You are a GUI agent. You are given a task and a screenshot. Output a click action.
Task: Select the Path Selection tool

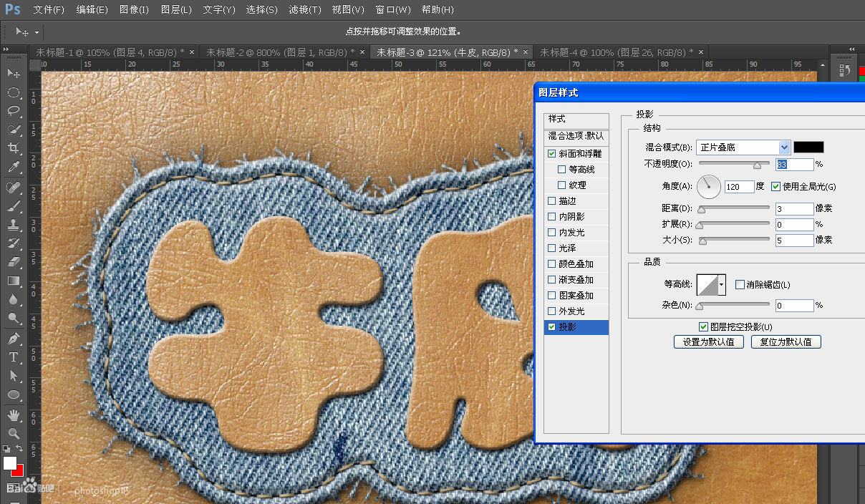[14, 375]
